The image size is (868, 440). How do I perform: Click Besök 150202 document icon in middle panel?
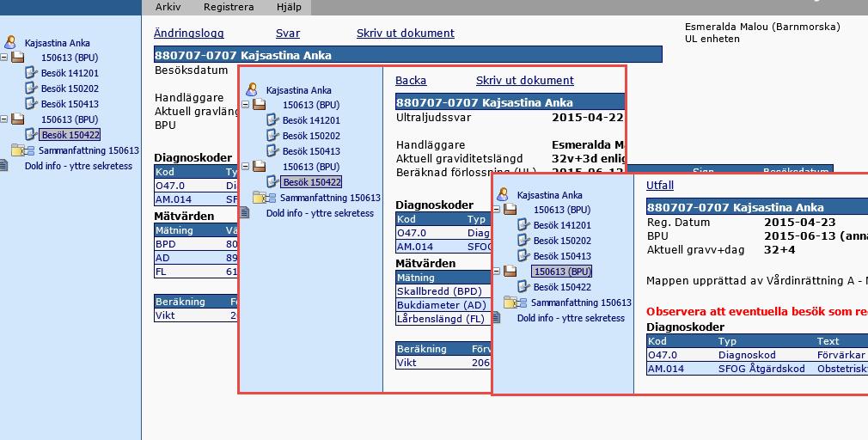pos(272,136)
